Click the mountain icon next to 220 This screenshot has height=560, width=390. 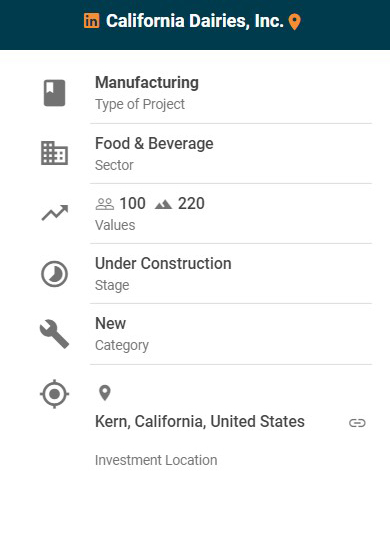164,204
